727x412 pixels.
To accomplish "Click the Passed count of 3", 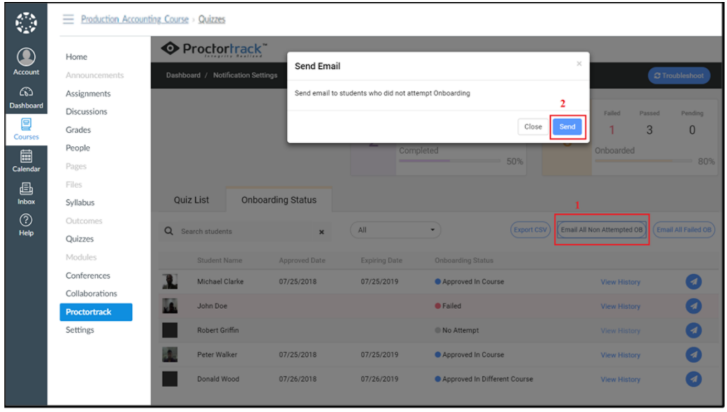I will [x=649, y=130].
